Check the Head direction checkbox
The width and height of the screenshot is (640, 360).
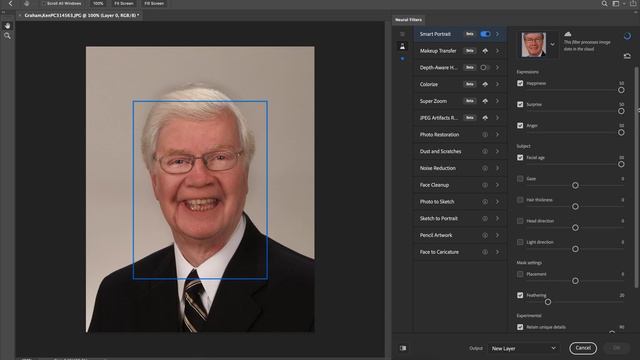point(520,221)
